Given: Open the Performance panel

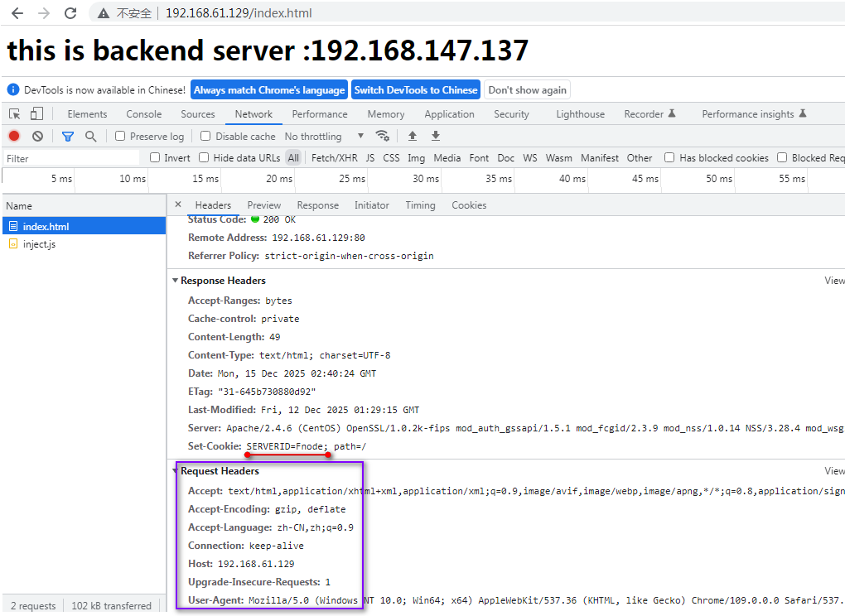Looking at the screenshot, I should tap(320, 114).
